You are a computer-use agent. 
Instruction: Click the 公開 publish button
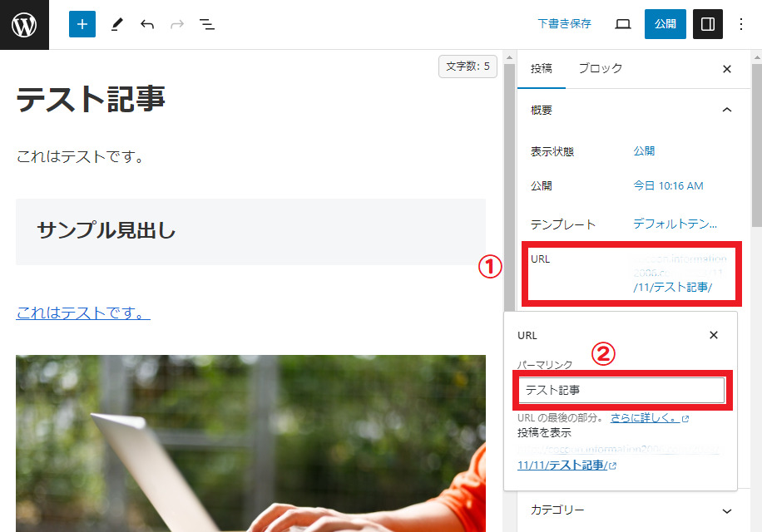(x=665, y=24)
